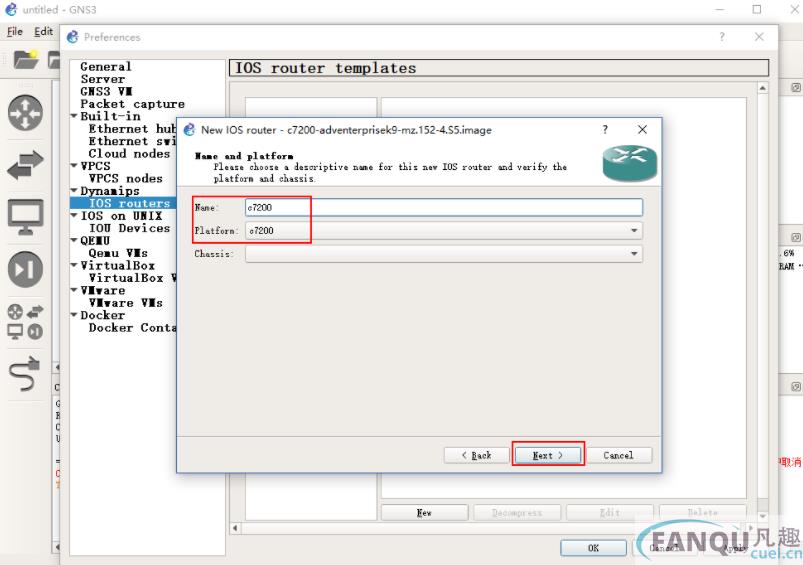Image resolution: width=803 pixels, height=565 pixels.
Task: Collapse the VPCS tree node
Action: tap(74, 166)
